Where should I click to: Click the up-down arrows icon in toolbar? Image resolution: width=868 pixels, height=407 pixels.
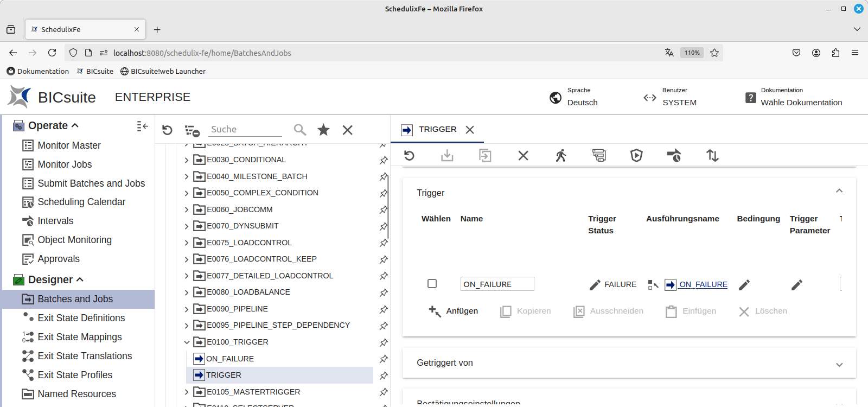712,156
